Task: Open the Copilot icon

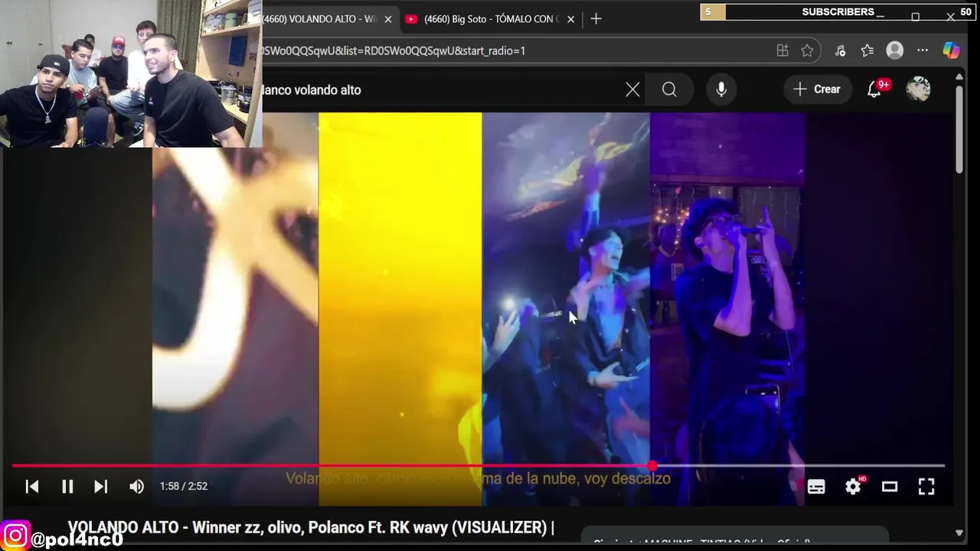Action: click(951, 51)
